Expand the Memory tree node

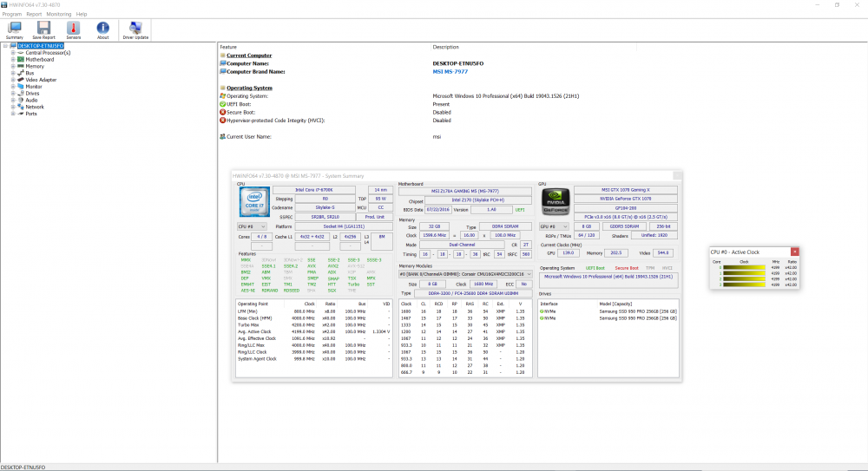point(13,66)
